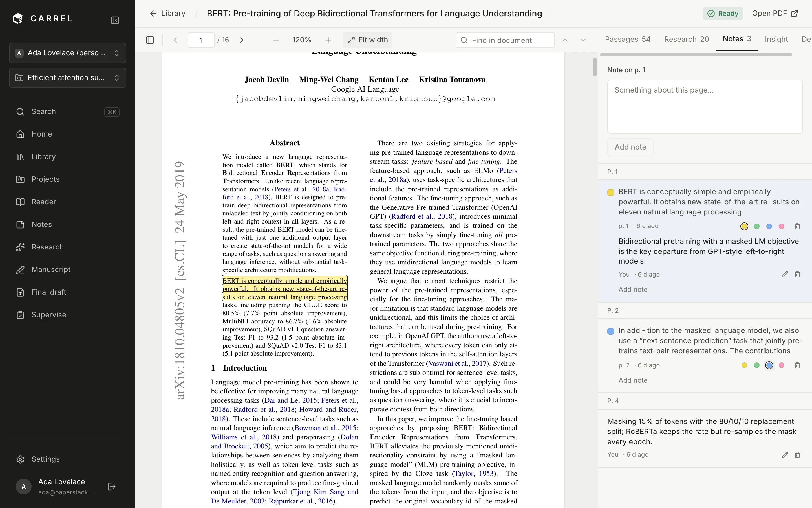Jump to previous search match arrow

click(x=565, y=40)
